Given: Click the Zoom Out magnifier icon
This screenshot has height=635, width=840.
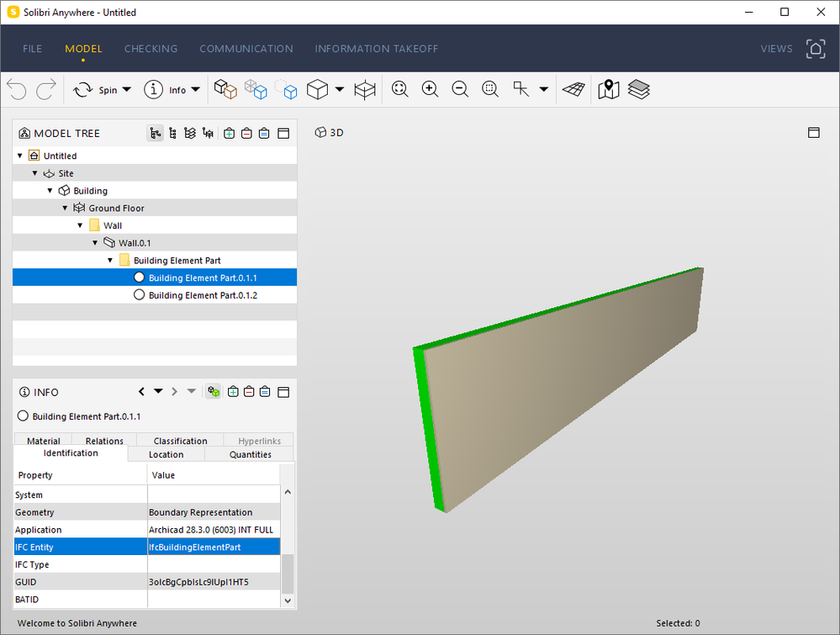Looking at the screenshot, I should pos(460,89).
